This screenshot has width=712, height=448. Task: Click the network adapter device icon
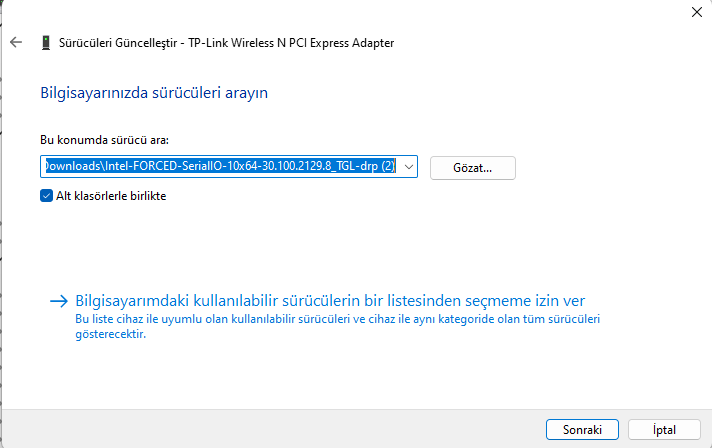46,43
